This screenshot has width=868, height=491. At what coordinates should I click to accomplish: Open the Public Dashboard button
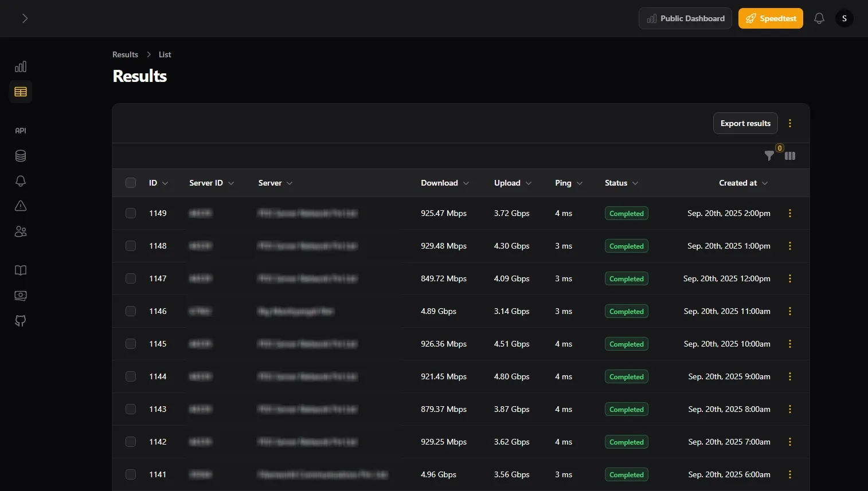click(685, 18)
